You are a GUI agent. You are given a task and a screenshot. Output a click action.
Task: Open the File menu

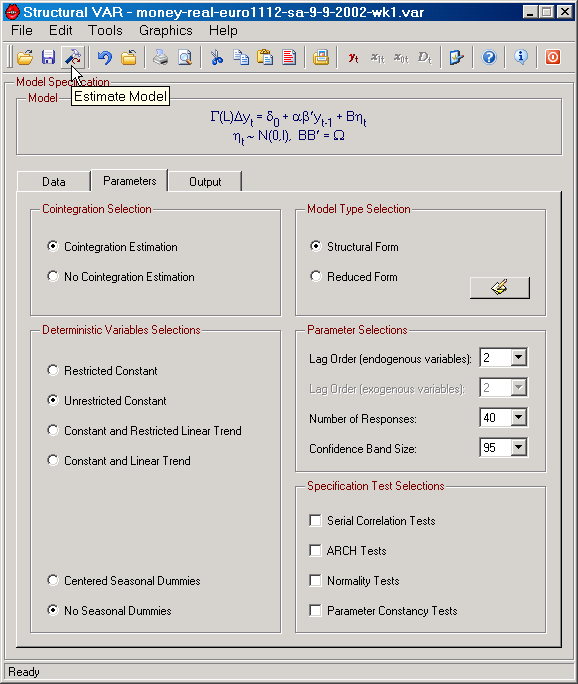(21, 31)
